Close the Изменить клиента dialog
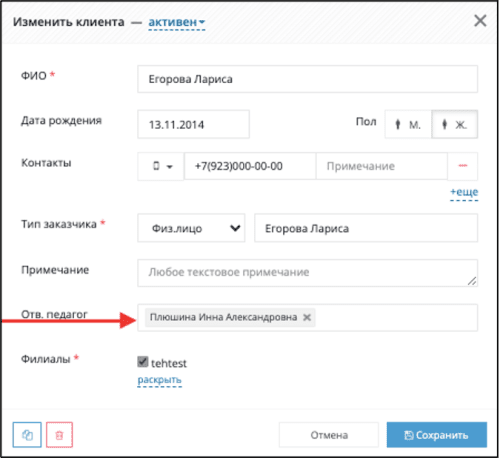The height and width of the screenshot is (458, 500). click(x=480, y=21)
